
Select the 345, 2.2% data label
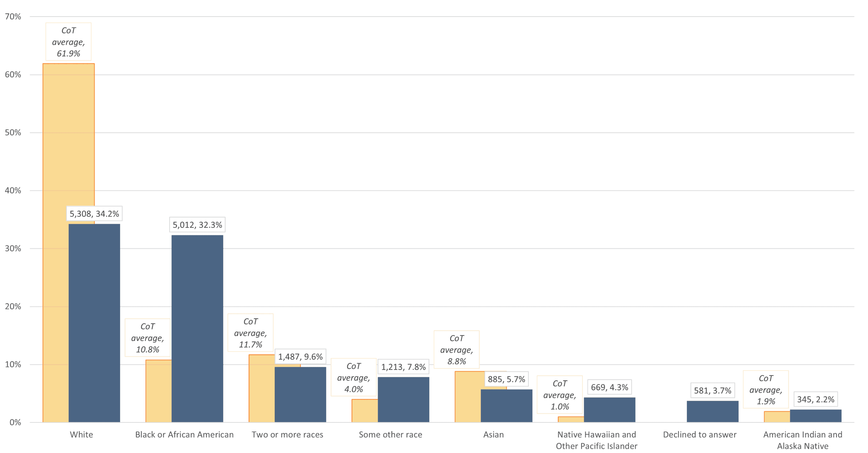[816, 399]
